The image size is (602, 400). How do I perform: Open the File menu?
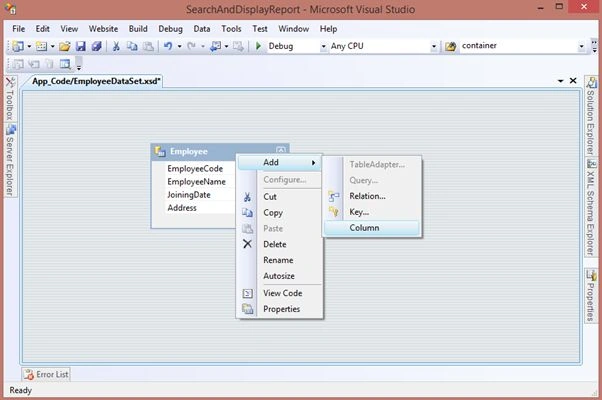coord(18,29)
